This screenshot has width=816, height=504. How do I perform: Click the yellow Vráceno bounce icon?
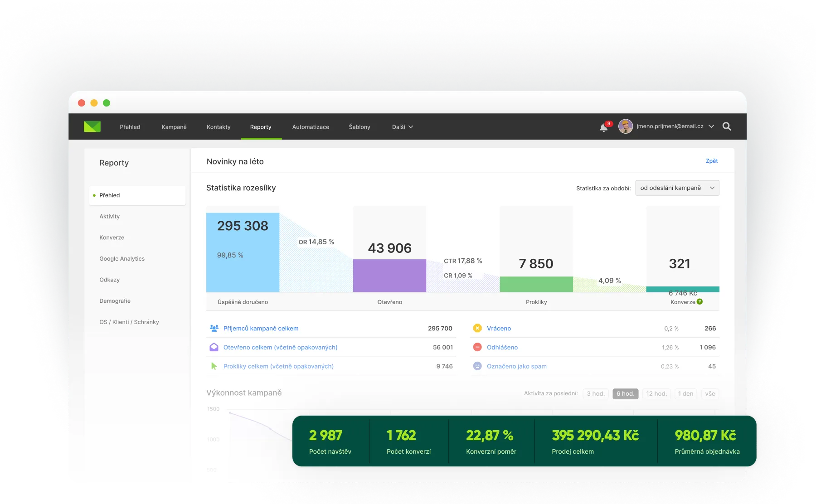click(x=477, y=328)
